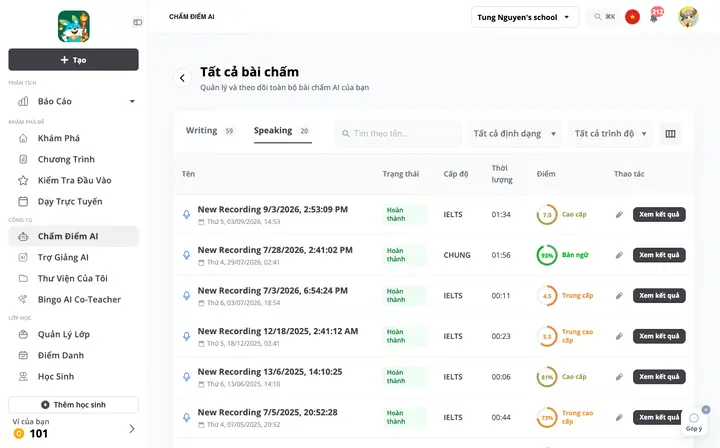Screen dimensions: 720x448
Task: Click the wallet balance 101
Action: pos(39,434)
